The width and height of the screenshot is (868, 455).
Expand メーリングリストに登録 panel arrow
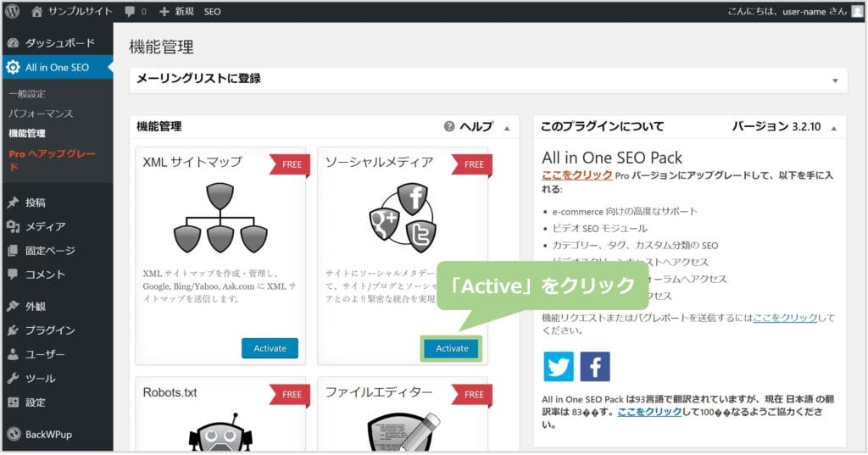coord(835,80)
